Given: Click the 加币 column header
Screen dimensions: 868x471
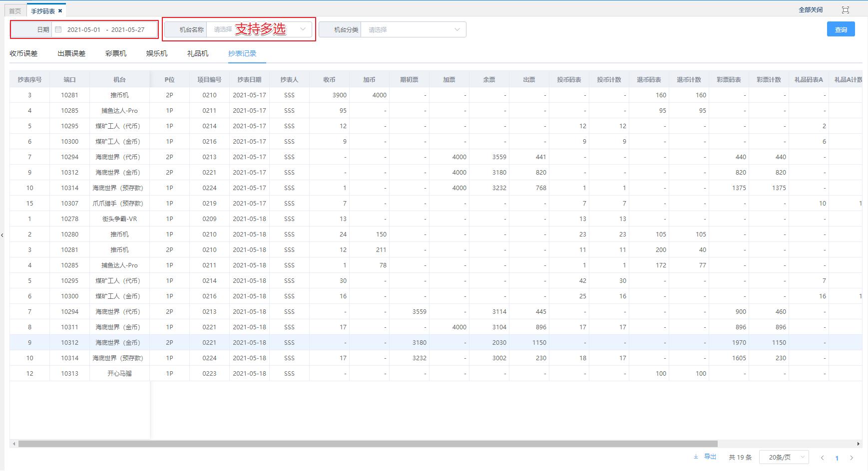Looking at the screenshot, I should pyautogui.click(x=369, y=79).
